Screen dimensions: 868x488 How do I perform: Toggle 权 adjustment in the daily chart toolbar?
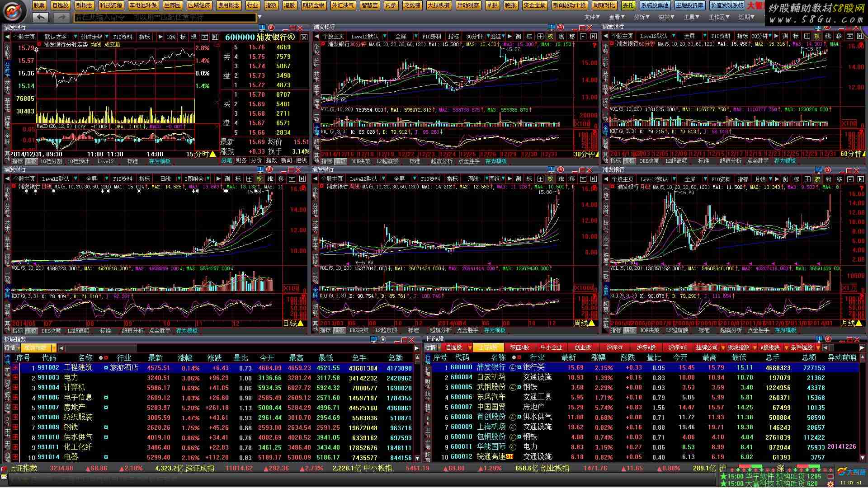[x=259, y=179]
